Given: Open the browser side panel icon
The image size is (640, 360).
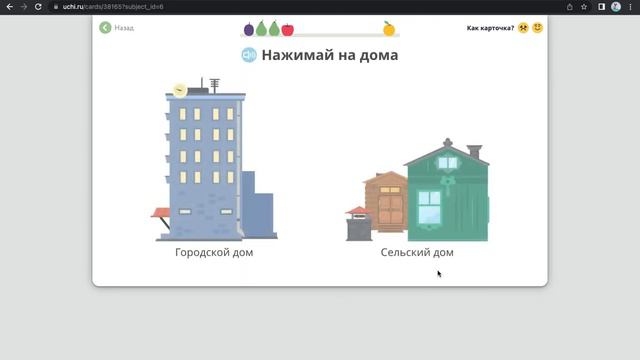Looking at the screenshot, I should pos(601,7).
